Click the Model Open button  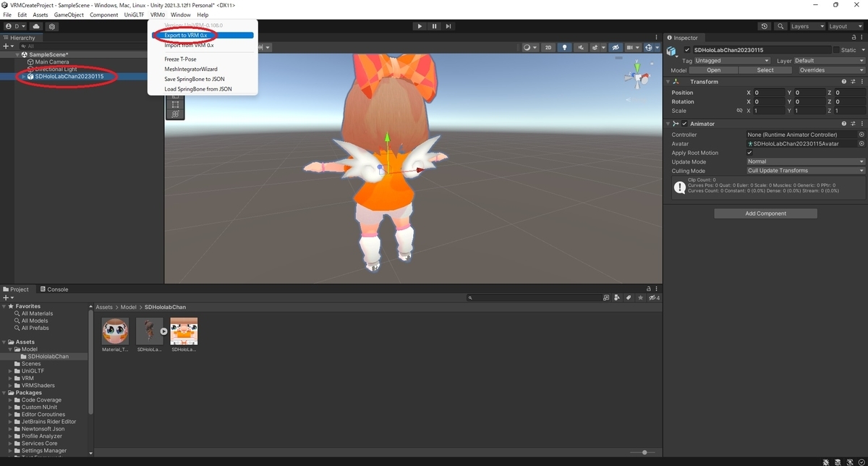(714, 70)
